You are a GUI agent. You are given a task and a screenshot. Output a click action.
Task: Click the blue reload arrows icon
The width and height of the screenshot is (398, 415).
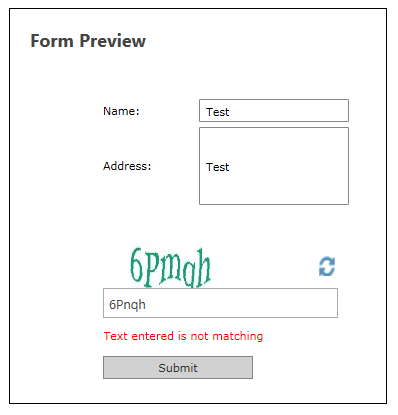327,266
